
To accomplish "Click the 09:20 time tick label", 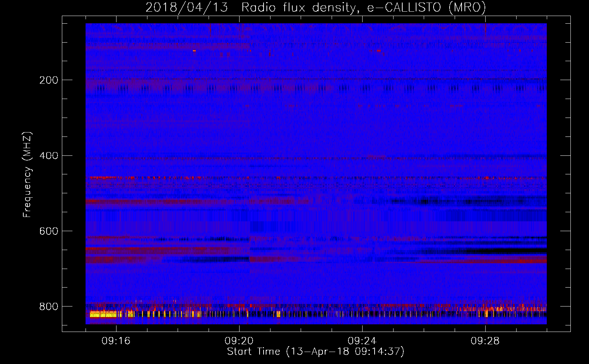I will (x=239, y=341).
